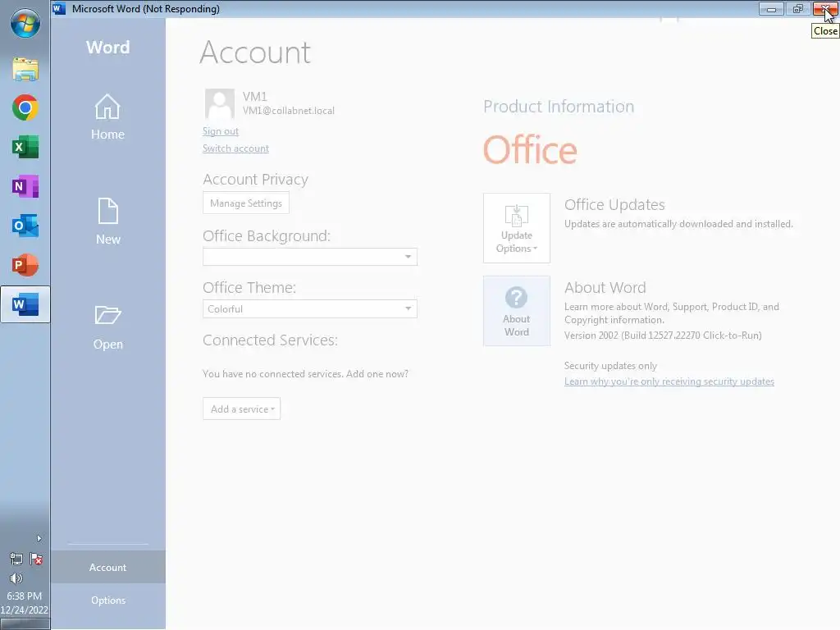Image resolution: width=840 pixels, height=630 pixels.
Task: Click the About Word button
Action: 517,311
